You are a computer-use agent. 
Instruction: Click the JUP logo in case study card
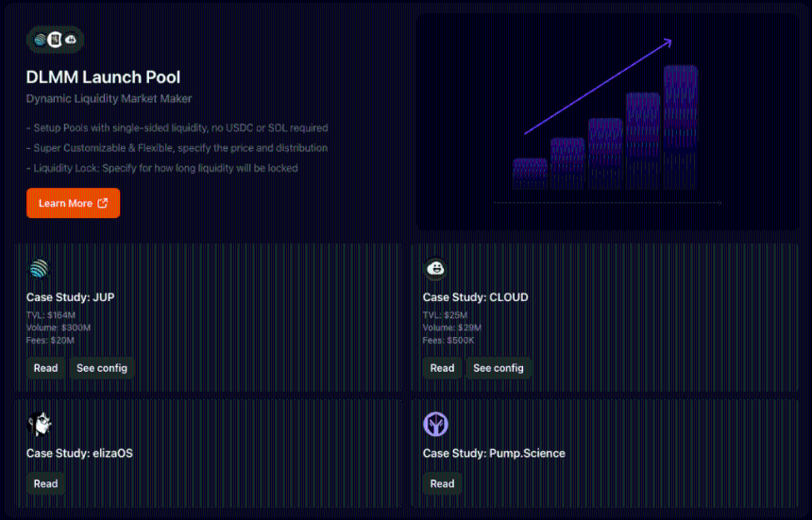(x=38, y=269)
